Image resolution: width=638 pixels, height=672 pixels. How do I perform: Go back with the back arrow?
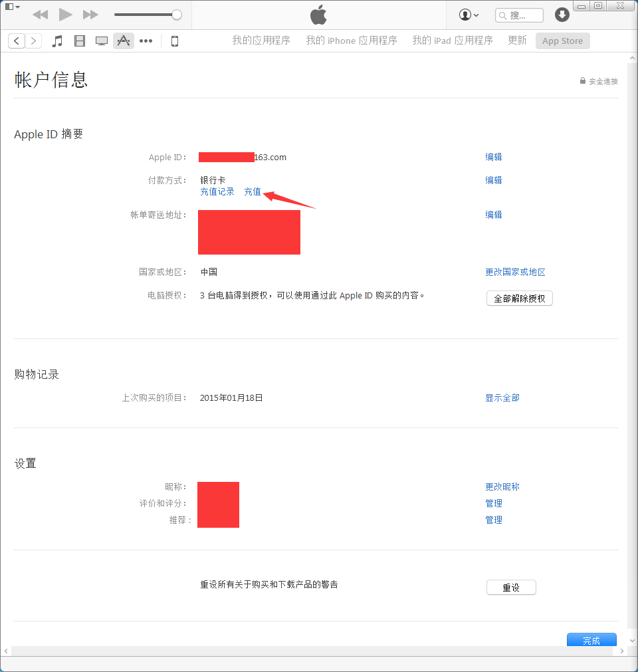coord(16,41)
